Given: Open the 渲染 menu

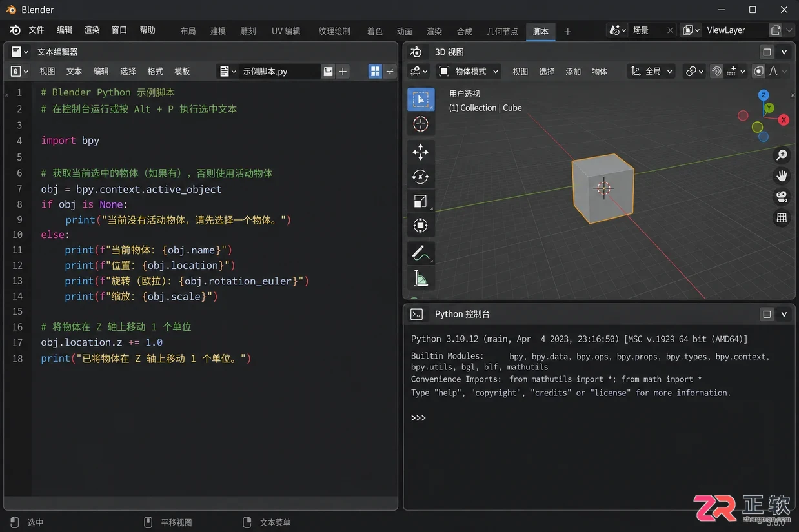Looking at the screenshot, I should (x=92, y=30).
